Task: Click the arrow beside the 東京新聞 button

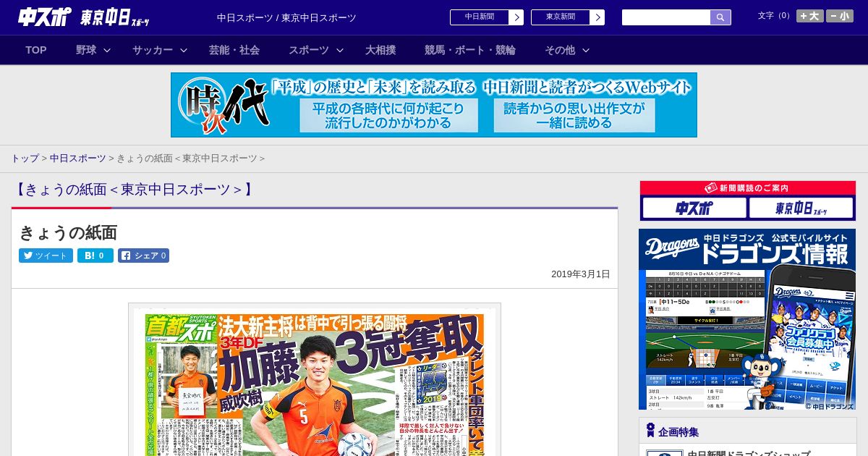Action: (x=597, y=17)
